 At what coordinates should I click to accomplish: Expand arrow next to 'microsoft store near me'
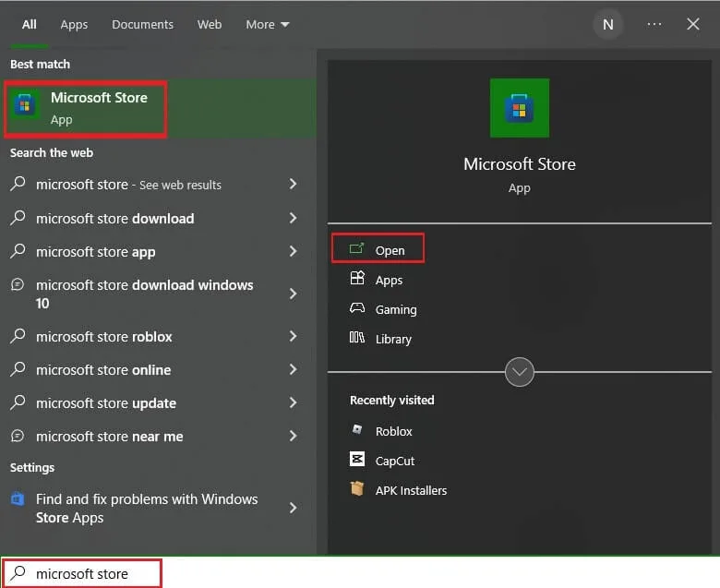point(293,436)
